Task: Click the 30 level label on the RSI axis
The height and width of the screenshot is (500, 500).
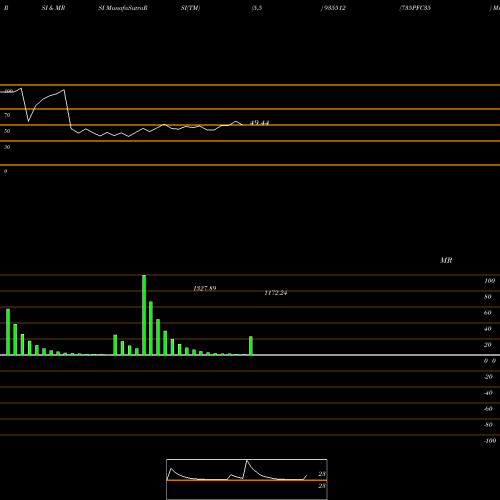Action: pos(7,147)
